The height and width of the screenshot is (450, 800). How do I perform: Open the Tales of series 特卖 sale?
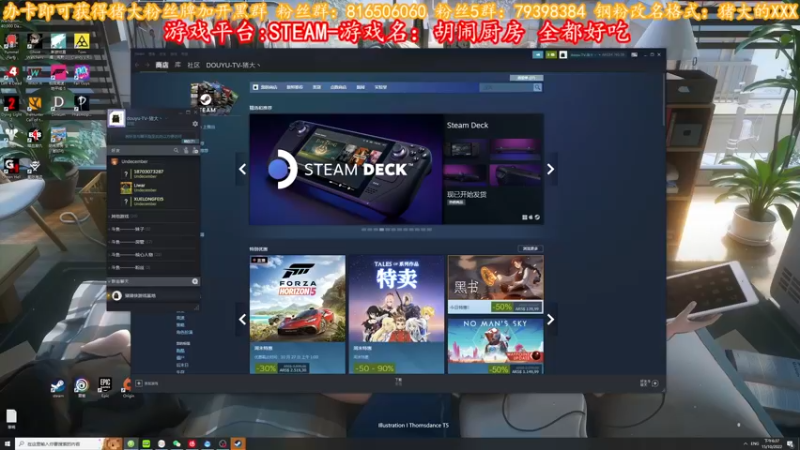coord(396,314)
